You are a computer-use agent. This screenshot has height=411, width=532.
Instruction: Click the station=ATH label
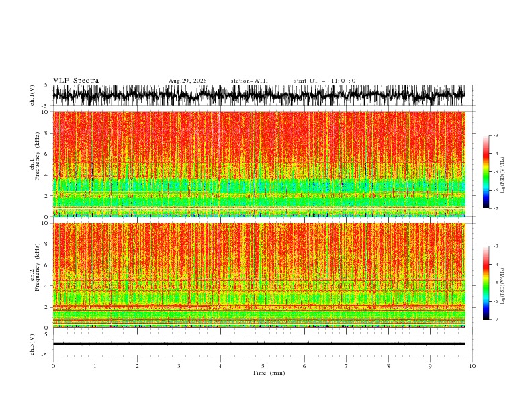249,81
